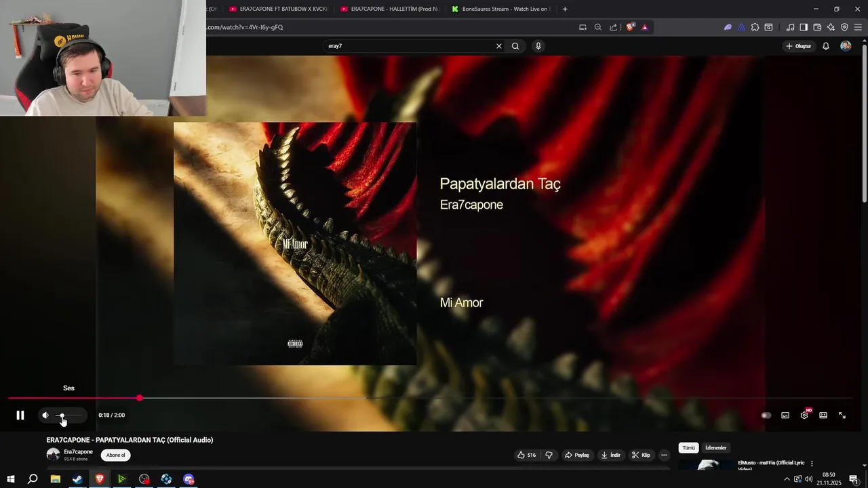Click the 0:18 / 2:00 time display

click(111, 415)
